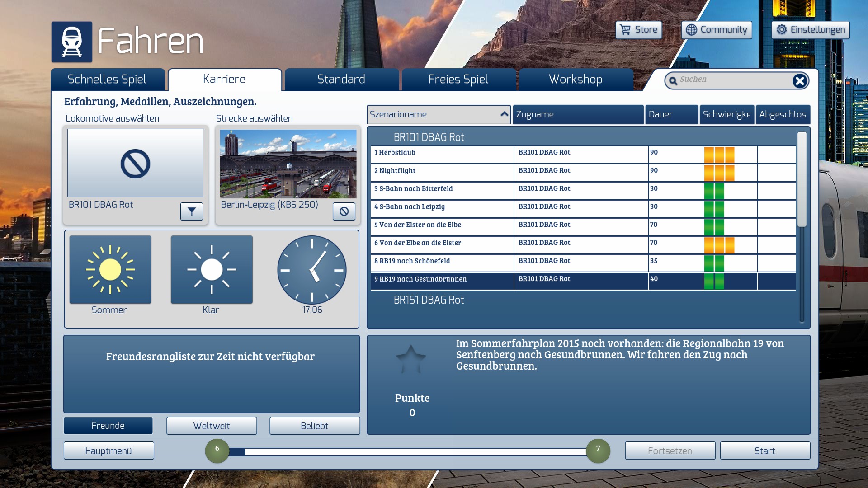Click the level progress bar

pyautogui.click(x=407, y=451)
